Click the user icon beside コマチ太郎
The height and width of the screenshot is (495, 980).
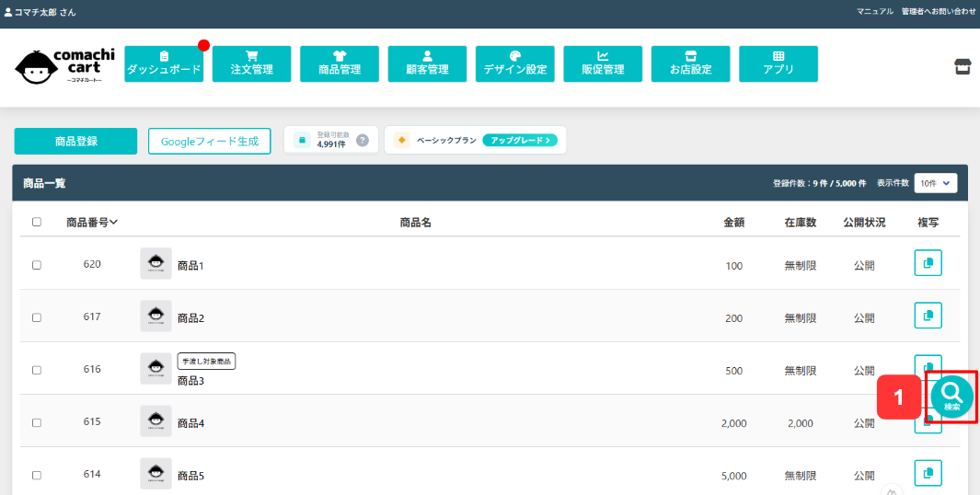click(x=8, y=12)
